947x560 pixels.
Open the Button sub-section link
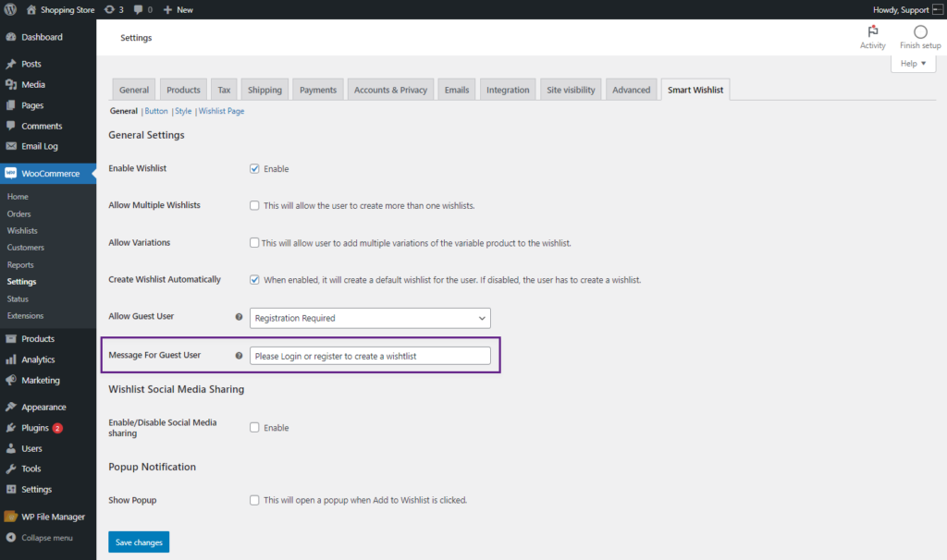point(156,111)
